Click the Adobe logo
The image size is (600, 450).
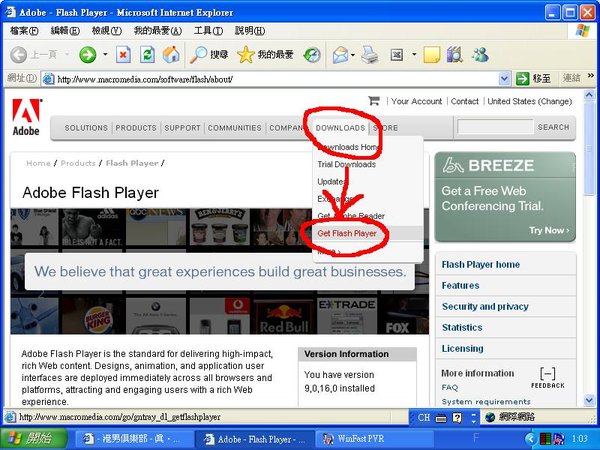27,118
